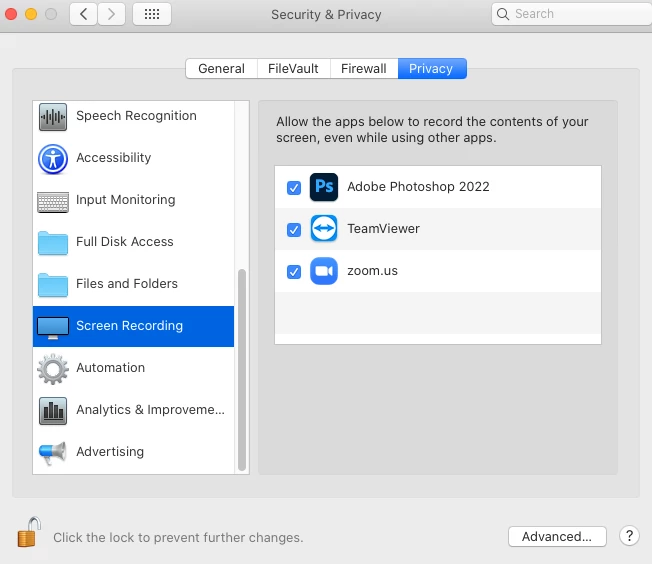Open help with the question mark button
652x564 pixels.
point(629,536)
